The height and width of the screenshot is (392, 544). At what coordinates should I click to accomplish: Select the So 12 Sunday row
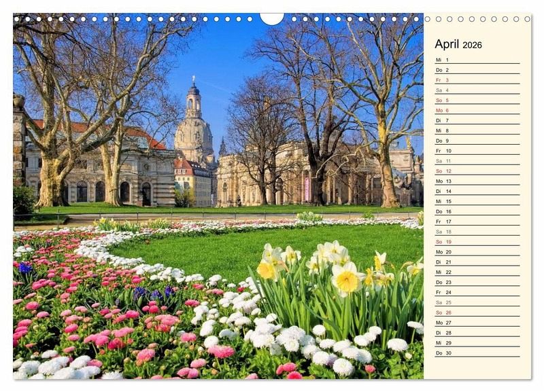477,171
